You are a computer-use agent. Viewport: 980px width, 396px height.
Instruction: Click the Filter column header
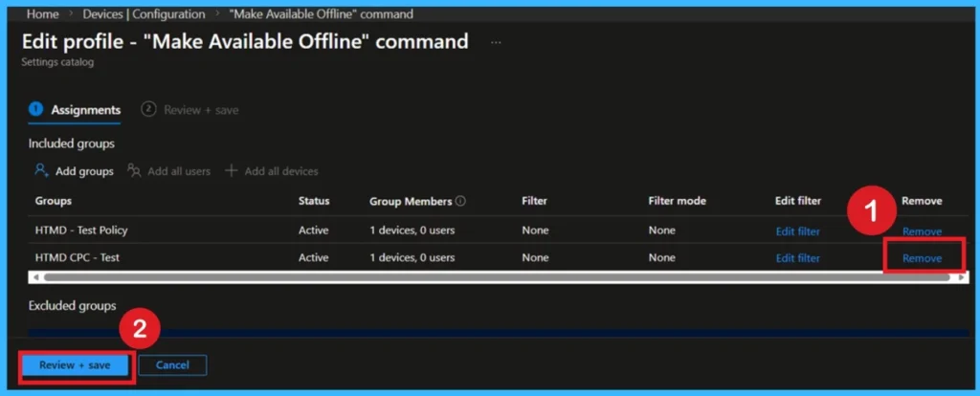tap(534, 201)
